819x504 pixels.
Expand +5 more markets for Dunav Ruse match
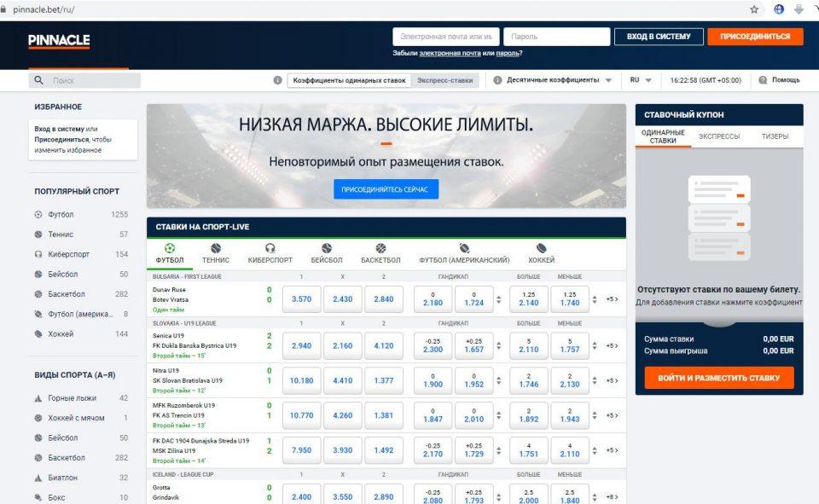click(612, 299)
